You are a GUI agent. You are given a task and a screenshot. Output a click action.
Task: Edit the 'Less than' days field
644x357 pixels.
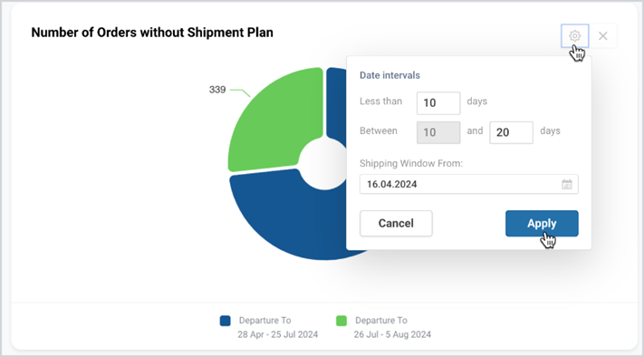(x=438, y=103)
